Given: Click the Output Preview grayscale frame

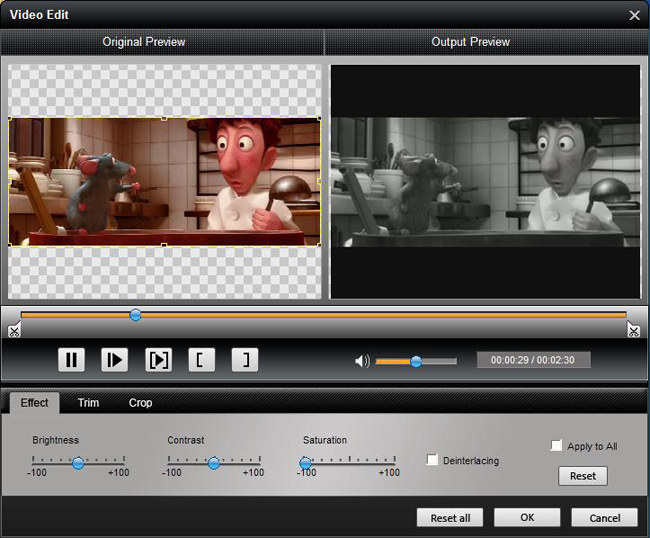Looking at the screenshot, I should [485, 182].
